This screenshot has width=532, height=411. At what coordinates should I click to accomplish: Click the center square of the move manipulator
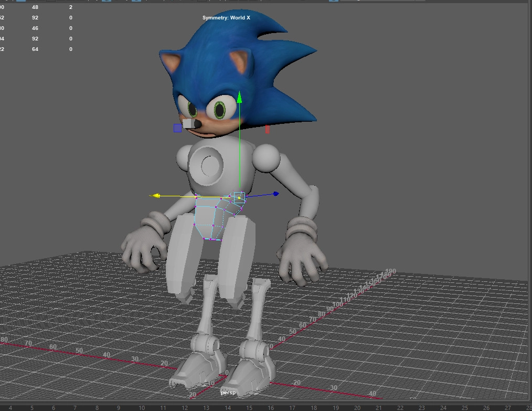tap(239, 197)
